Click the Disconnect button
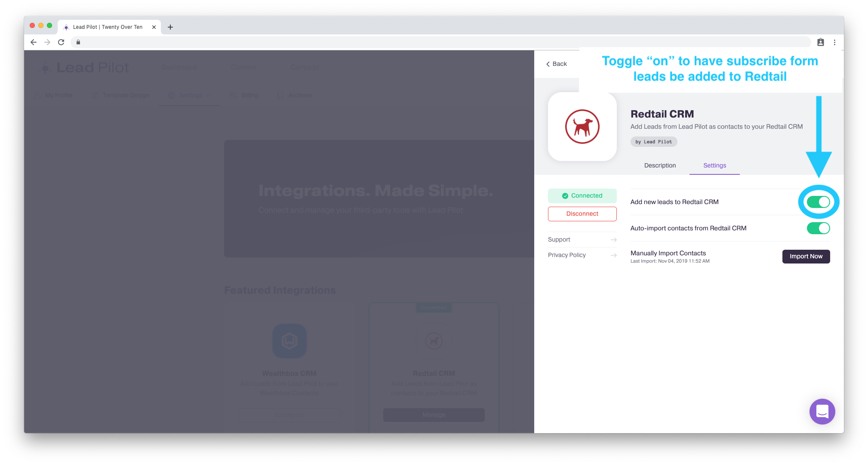The width and height of the screenshot is (868, 465). pyautogui.click(x=582, y=214)
